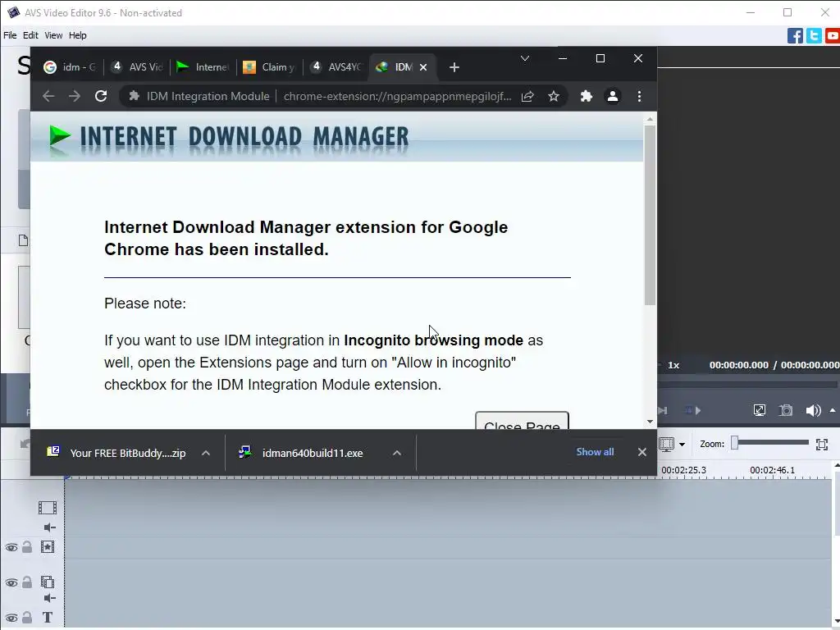Click the Twitter icon in AVS header
Screen dimensions: 840x630
(x=814, y=36)
